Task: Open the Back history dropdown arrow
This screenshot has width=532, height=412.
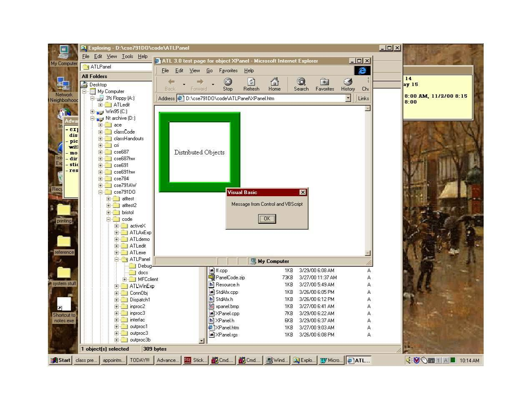Action: 184,85
